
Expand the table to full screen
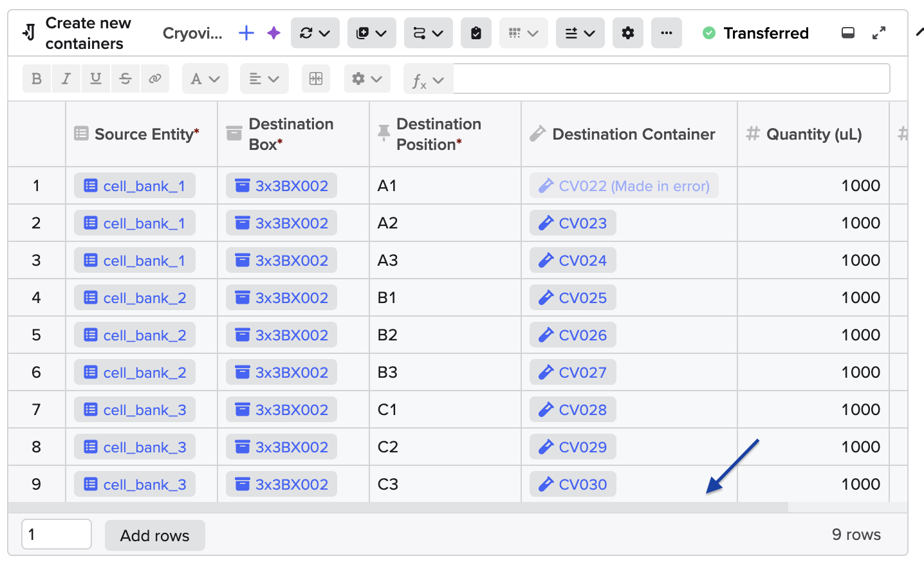coord(879,33)
